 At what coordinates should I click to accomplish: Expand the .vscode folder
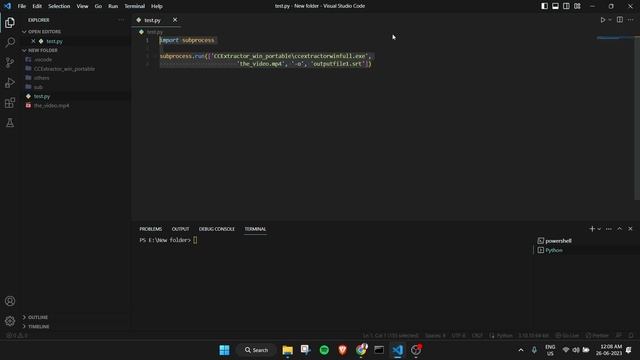(x=43, y=60)
